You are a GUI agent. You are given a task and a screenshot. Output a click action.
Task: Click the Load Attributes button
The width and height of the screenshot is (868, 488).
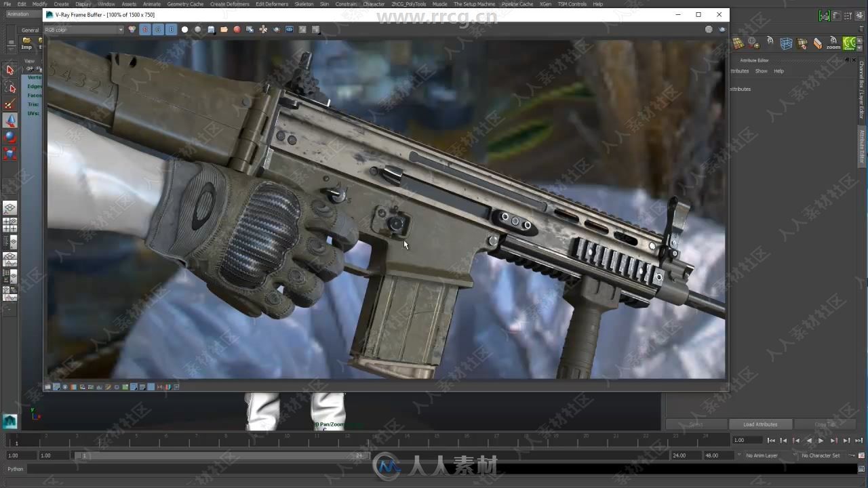pyautogui.click(x=760, y=424)
